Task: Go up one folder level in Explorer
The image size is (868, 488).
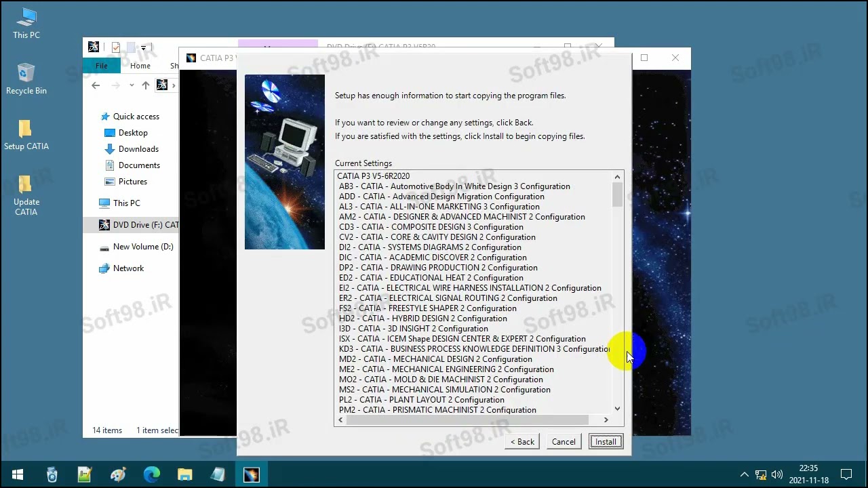Action: pos(146,85)
